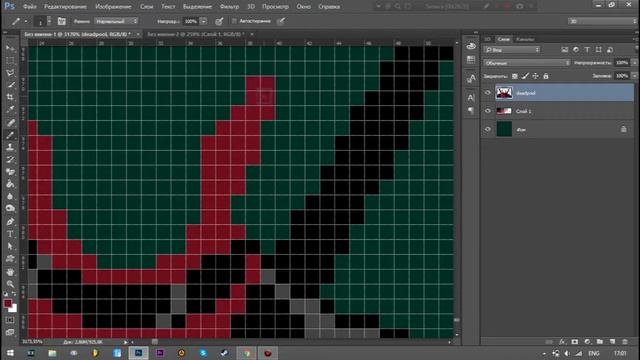Open the Фильтр menu
This screenshot has height=360, width=640.
pyautogui.click(x=229, y=7)
